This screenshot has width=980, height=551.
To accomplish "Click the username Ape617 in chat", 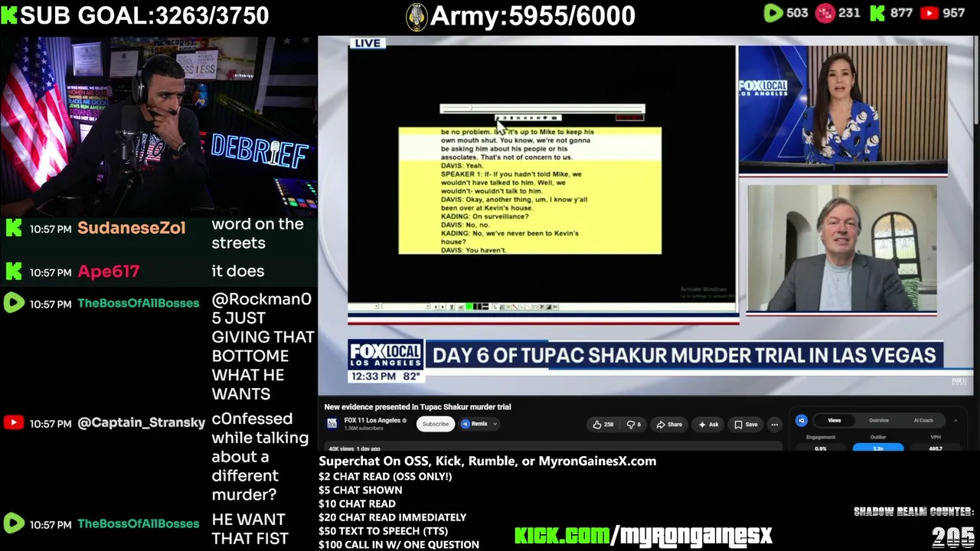I will [x=108, y=271].
